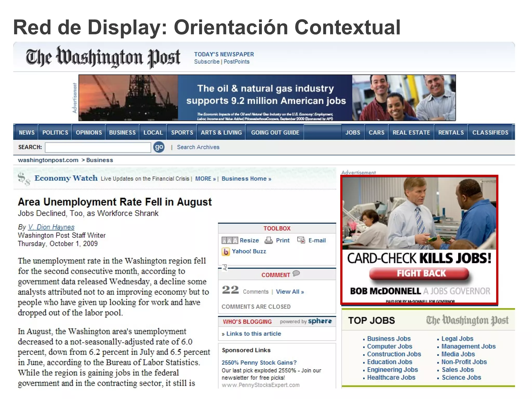Open the CARS navigation tab
This screenshot has height=399, width=532.
376,132
